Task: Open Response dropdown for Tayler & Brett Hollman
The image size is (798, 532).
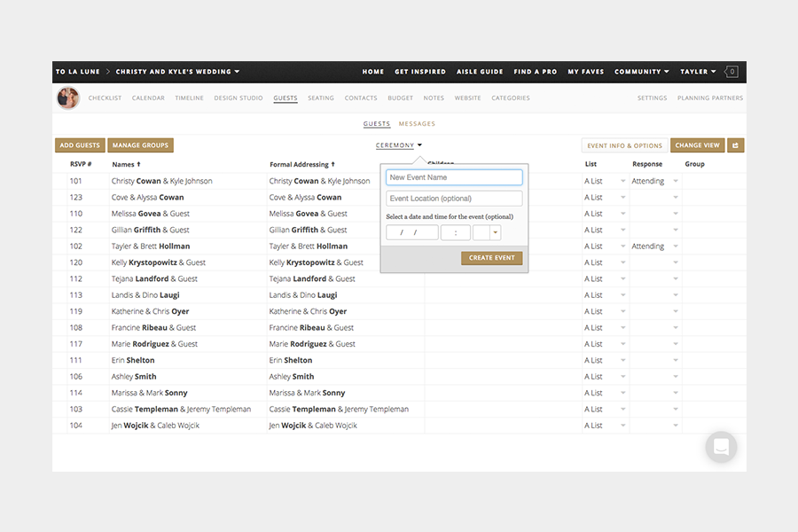Action: click(x=676, y=246)
